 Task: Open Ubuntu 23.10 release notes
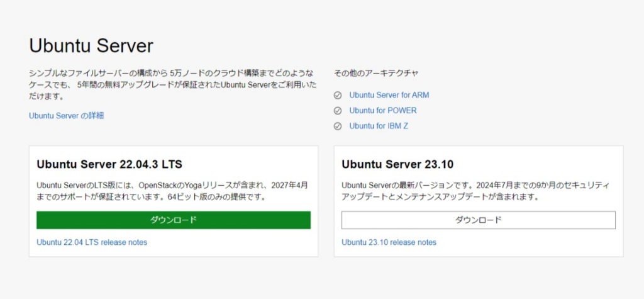(389, 242)
